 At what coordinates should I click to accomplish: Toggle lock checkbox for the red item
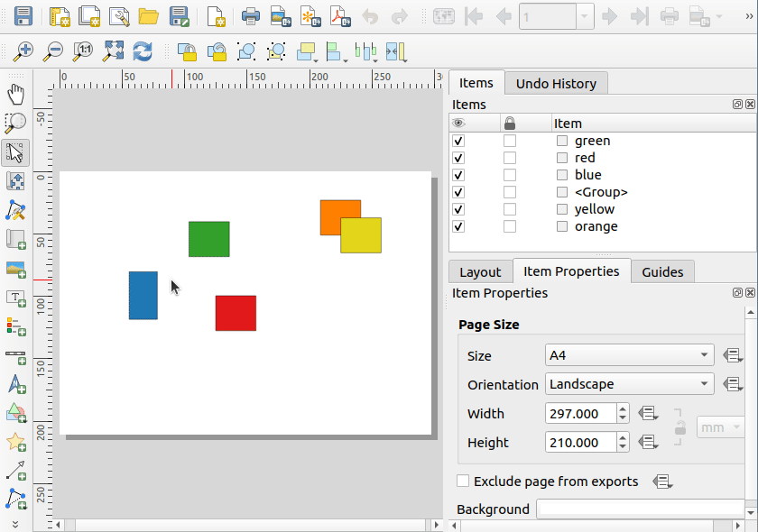pyautogui.click(x=510, y=158)
